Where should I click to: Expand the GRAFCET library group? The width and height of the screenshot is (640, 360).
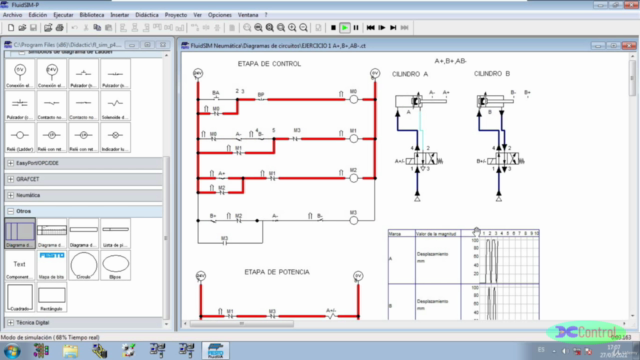(11, 179)
